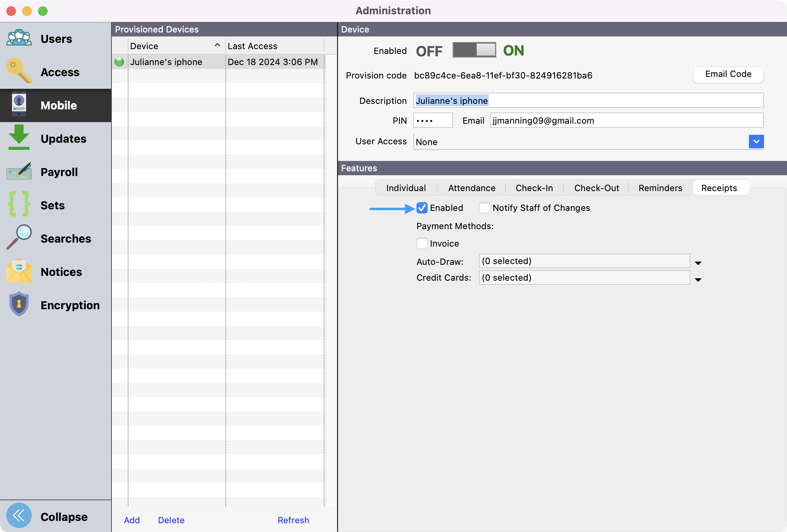Click the Email Code button
787x532 pixels.
728,75
